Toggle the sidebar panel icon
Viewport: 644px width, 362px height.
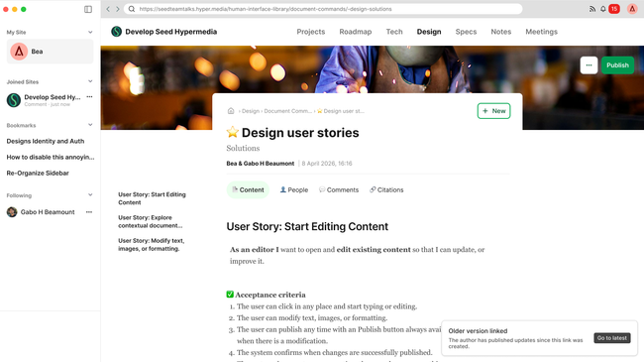click(x=88, y=9)
